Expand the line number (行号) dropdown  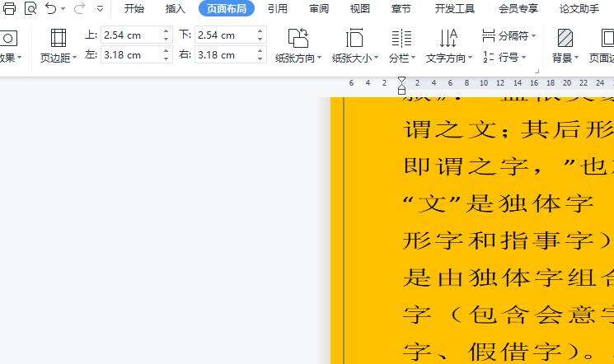coord(523,57)
